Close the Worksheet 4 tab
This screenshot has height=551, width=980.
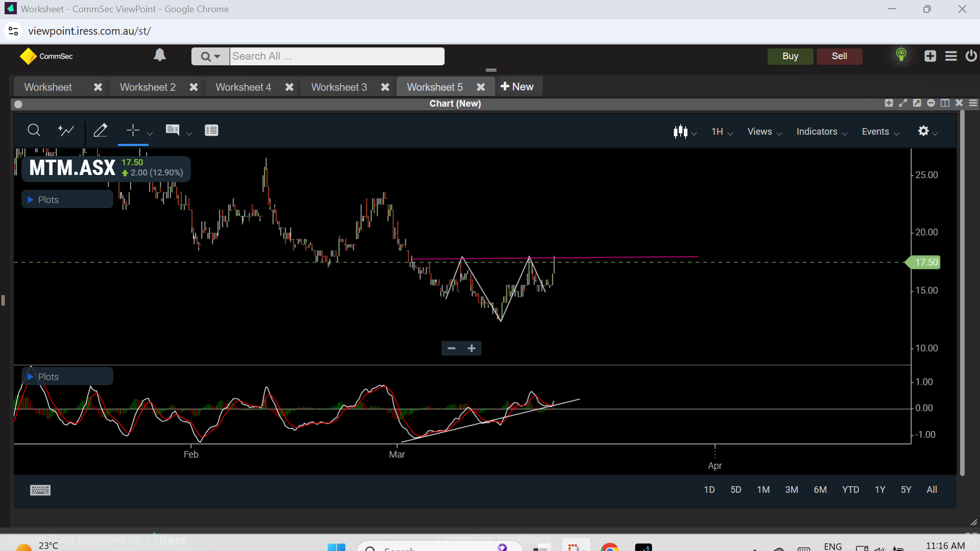click(x=289, y=87)
